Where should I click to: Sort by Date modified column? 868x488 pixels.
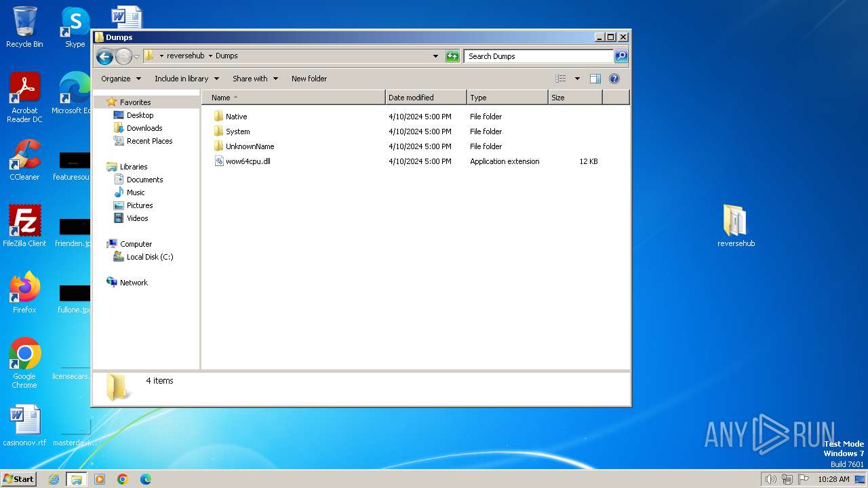coord(426,98)
